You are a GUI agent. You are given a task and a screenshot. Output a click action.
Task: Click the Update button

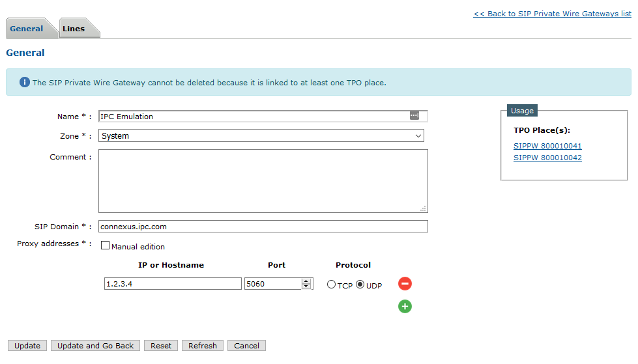pos(27,346)
